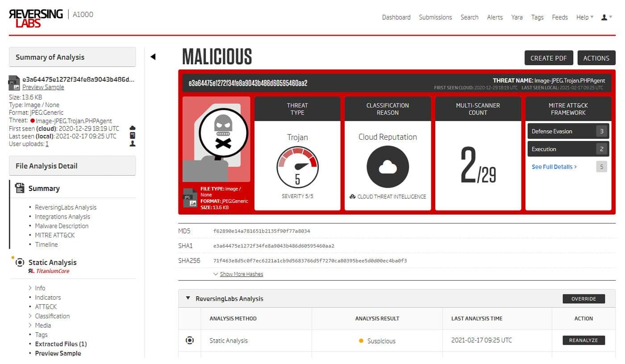625x364 pixels.
Task: Expand Show More Hashes
Action: tap(241, 274)
